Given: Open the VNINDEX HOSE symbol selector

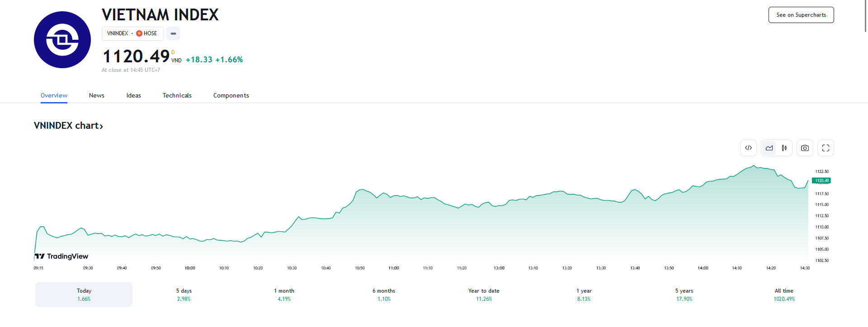Looking at the screenshot, I should 132,33.
